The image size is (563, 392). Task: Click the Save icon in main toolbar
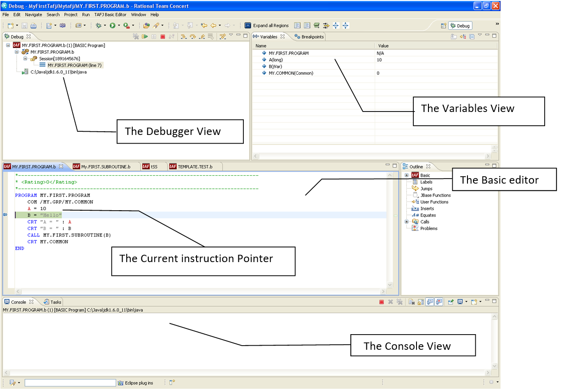tap(24, 26)
